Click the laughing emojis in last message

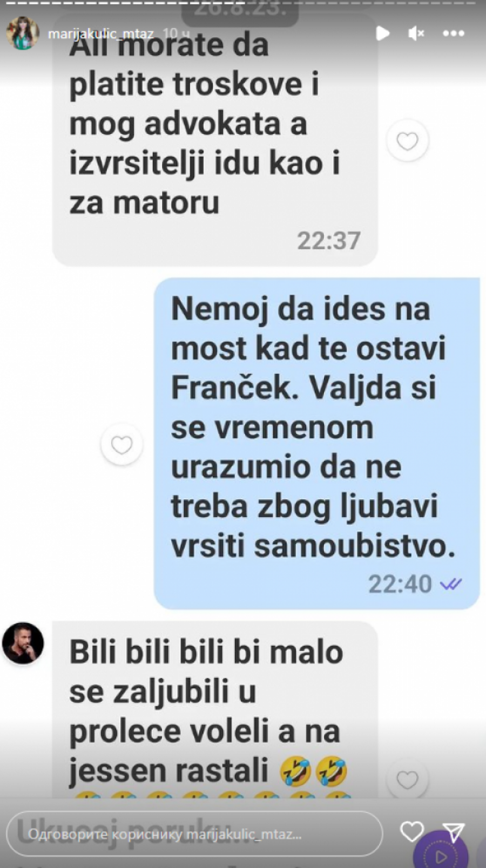(314, 771)
